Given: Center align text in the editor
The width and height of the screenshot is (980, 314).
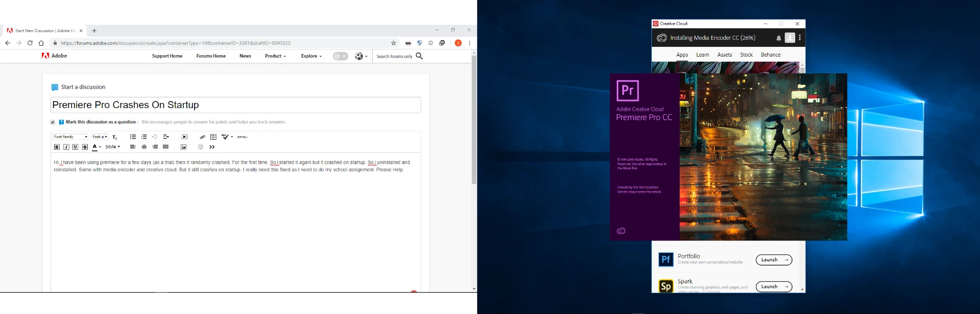Looking at the screenshot, I should click(144, 147).
